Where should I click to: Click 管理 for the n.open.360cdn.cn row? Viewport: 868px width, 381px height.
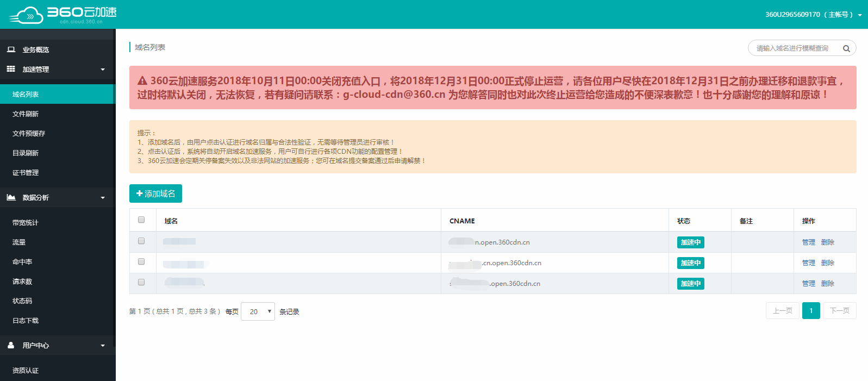point(809,242)
